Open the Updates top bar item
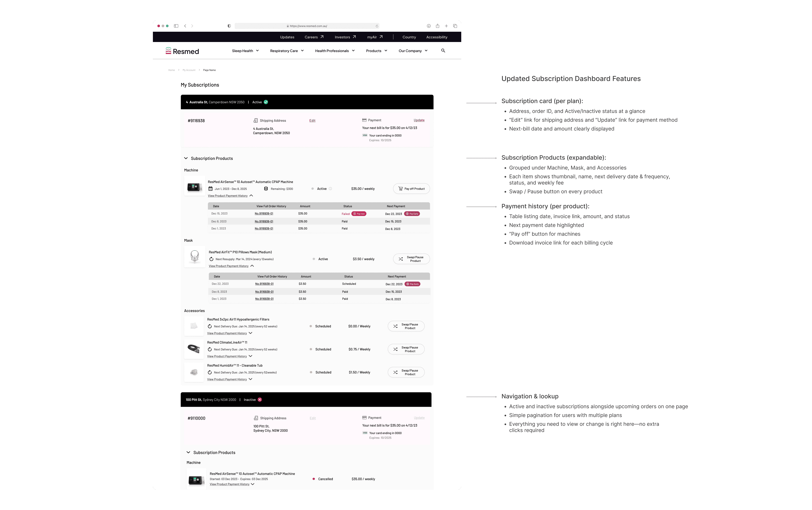The image size is (812, 510). tap(287, 37)
